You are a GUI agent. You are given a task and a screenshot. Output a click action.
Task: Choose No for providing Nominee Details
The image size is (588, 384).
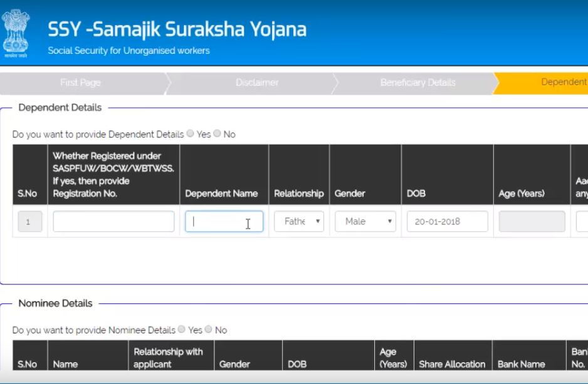(x=209, y=330)
